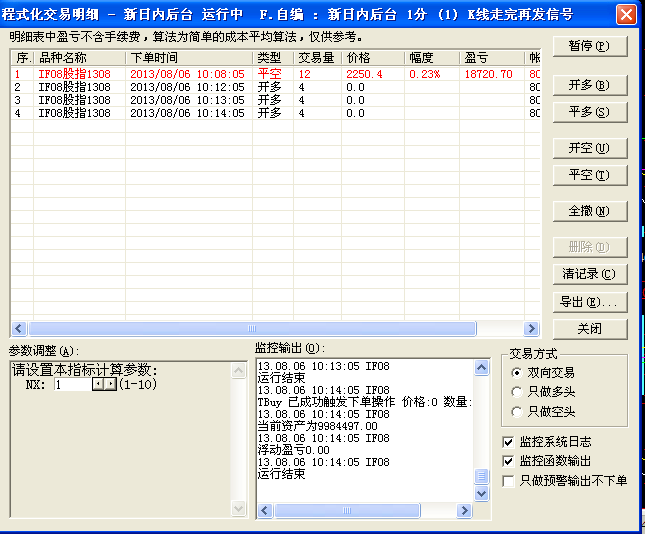Click the NX parameter input field
645x534 pixels.
[73, 385]
